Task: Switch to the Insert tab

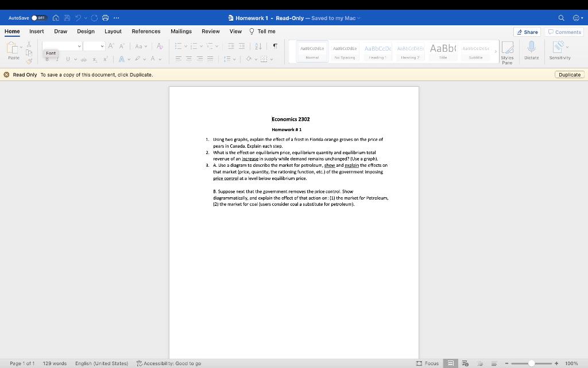Action: (x=36, y=31)
